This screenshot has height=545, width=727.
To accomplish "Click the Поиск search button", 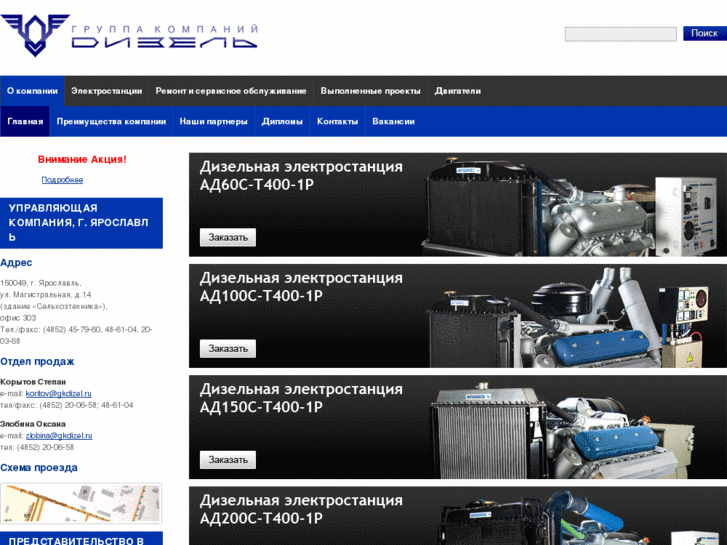I will tap(705, 33).
